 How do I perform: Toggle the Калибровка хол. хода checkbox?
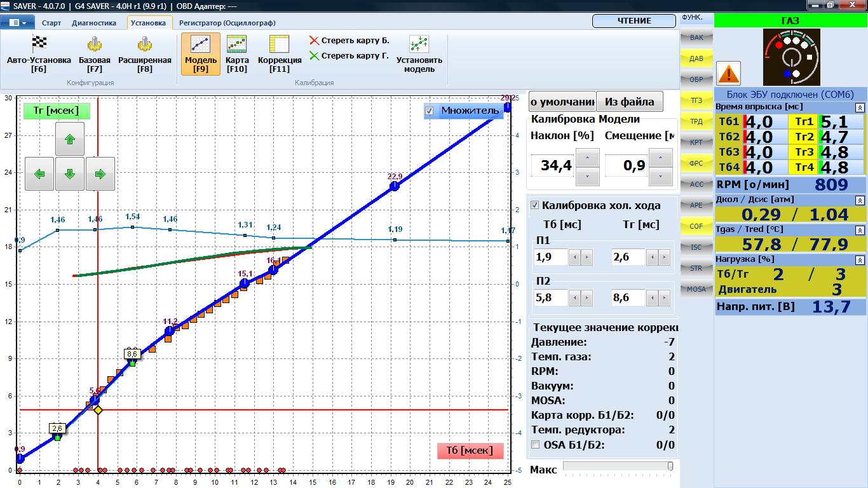coord(534,205)
